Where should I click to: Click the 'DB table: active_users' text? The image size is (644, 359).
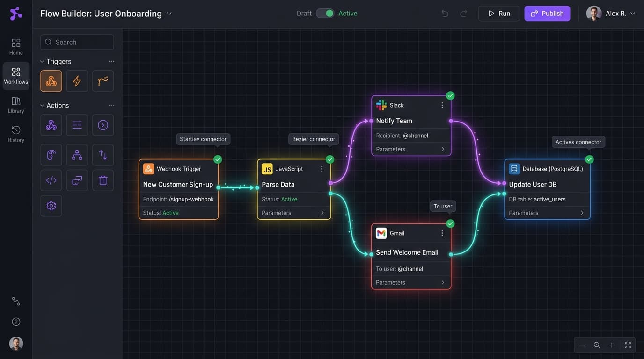537,199
